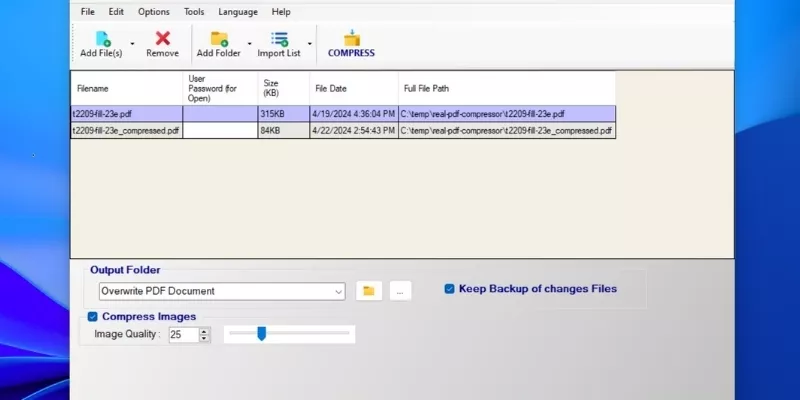Toggle Keep Backup of changes Files checkbox
Image resolution: width=800 pixels, height=400 pixels.
point(449,289)
